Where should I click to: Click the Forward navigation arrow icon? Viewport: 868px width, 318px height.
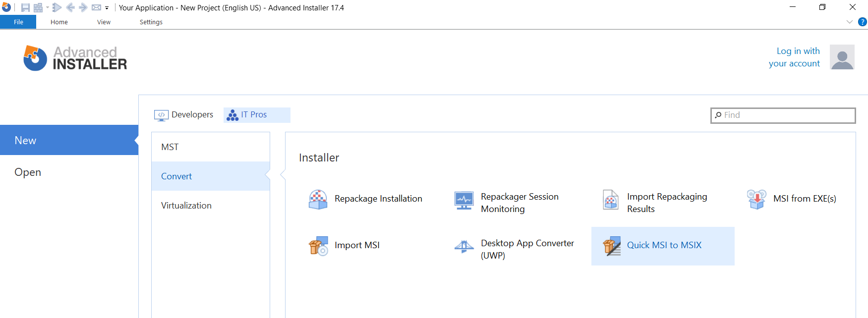pos(83,7)
